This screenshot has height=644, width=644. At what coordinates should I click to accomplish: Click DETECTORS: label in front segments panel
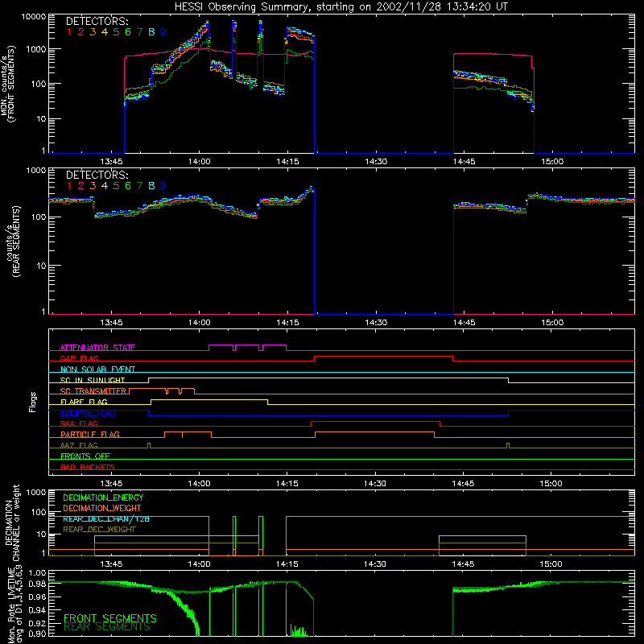97,21
